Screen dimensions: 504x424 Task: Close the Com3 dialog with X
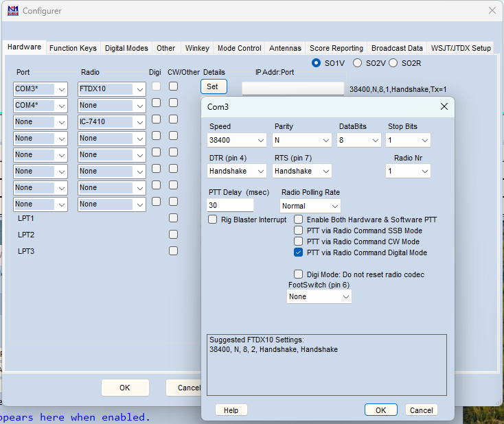(444, 106)
